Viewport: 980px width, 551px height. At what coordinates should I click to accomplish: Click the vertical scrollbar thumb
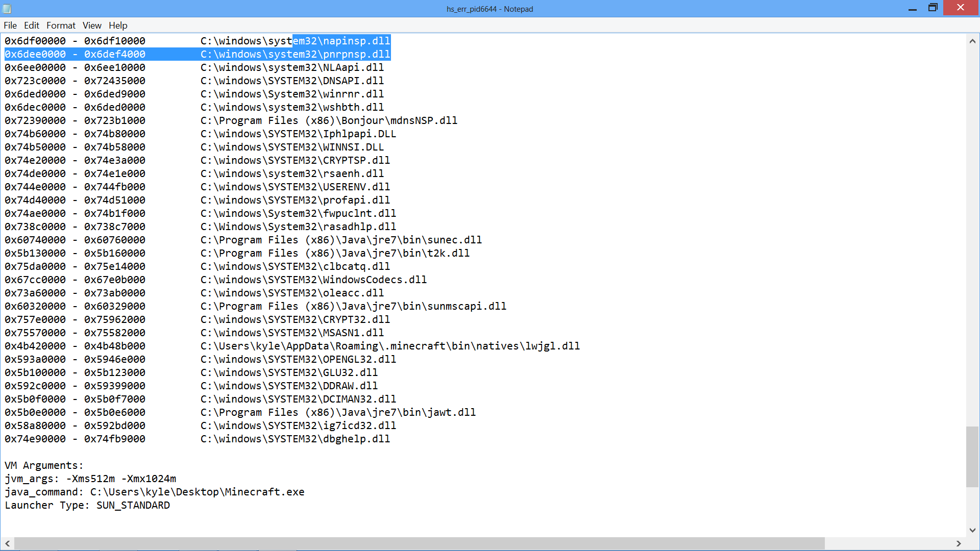pos(972,457)
